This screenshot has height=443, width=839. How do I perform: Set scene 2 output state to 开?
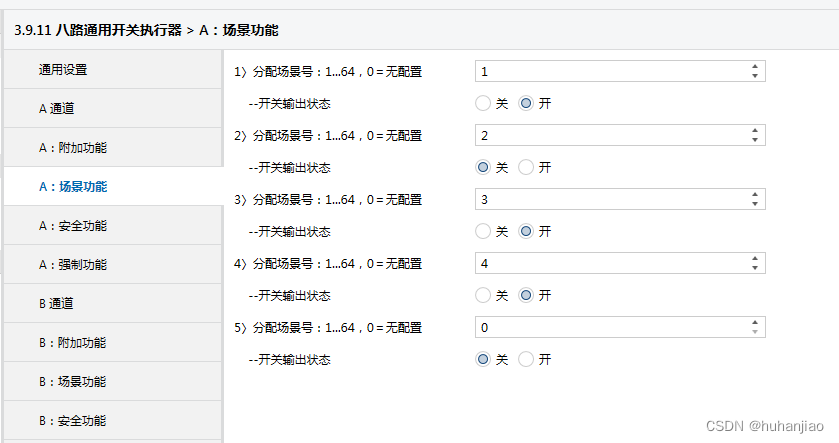526,167
